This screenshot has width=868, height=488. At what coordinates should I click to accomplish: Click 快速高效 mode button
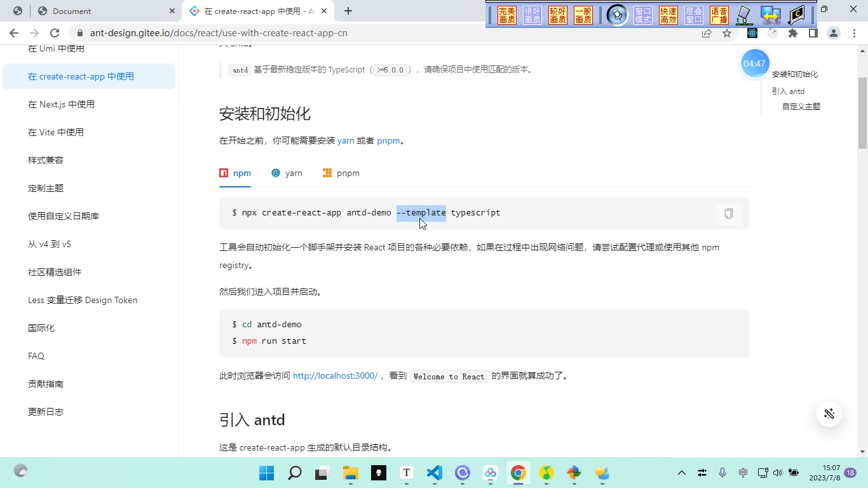(x=668, y=15)
